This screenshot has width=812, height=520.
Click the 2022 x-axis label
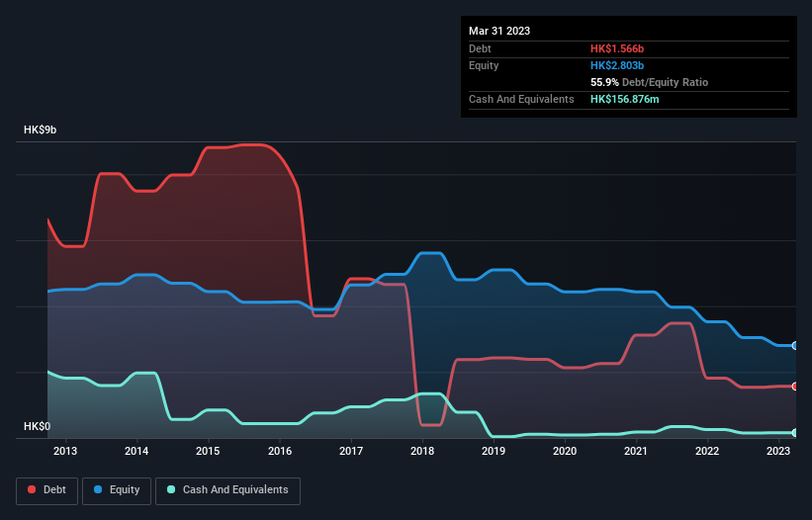(x=707, y=451)
